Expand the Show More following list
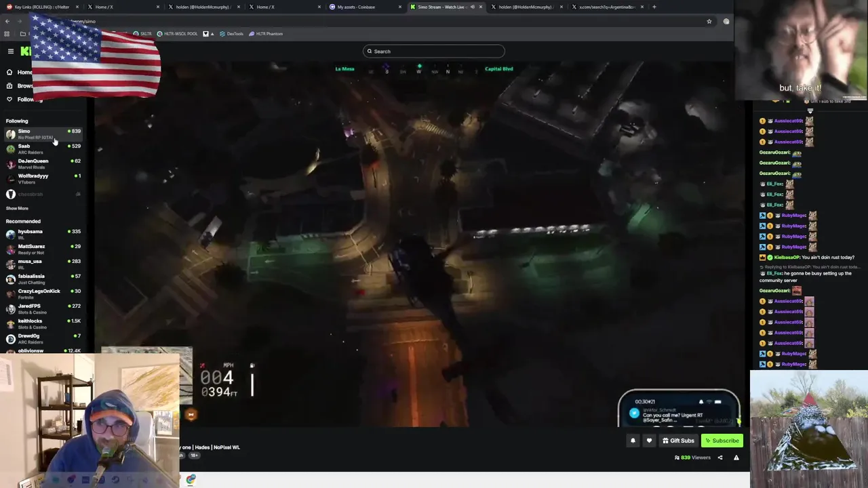Screen dimensions: 868x488 17,209
